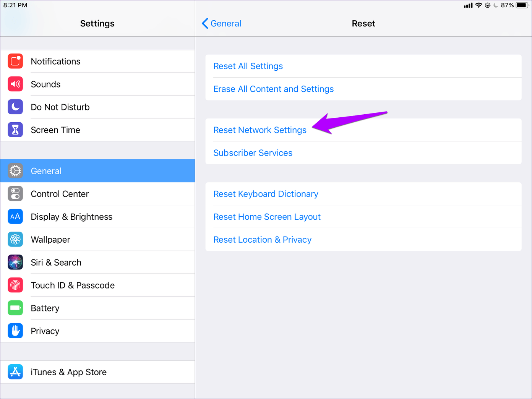Open Privacy in the sidebar

click(45, 331)
